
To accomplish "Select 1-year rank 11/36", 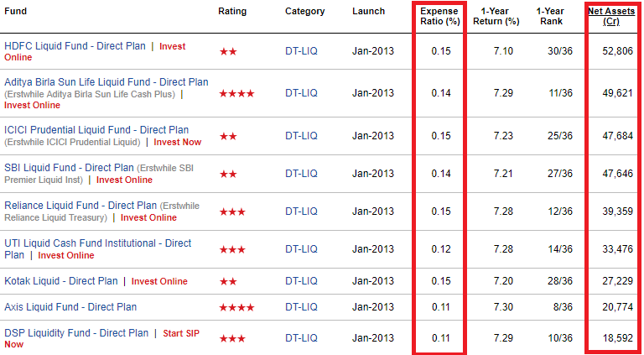I will (560, 93).
